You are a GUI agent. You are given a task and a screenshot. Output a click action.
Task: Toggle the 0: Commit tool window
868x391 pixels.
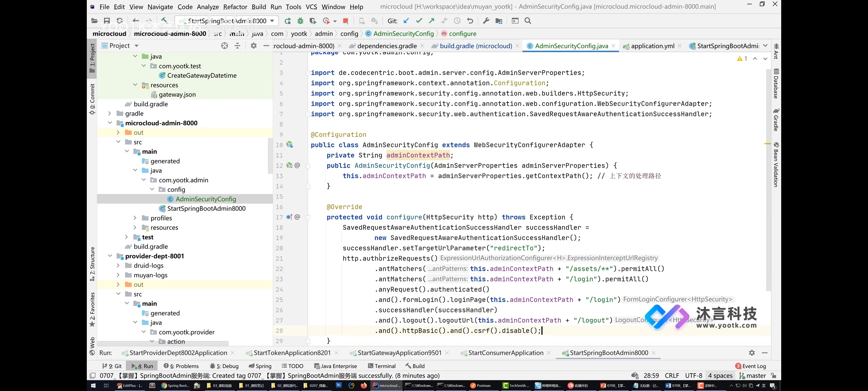[x=92, y=99]
